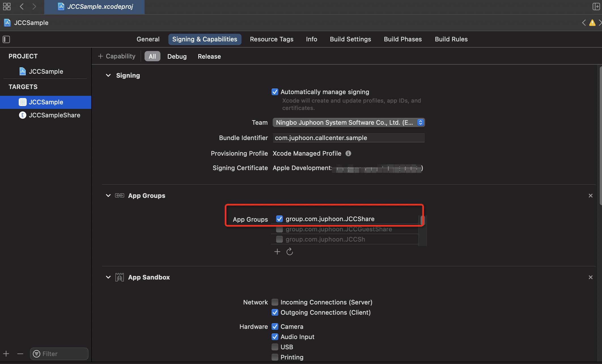The image size is (602, 364).
Task: Toggle Camera hardware access
Action: [275, 327]
